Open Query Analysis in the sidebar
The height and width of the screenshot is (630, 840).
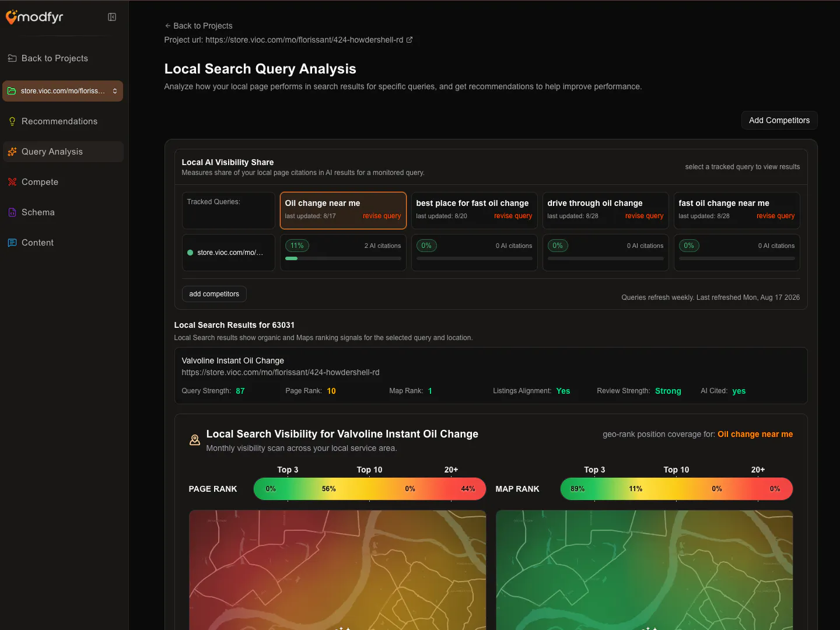coord(63,152)
